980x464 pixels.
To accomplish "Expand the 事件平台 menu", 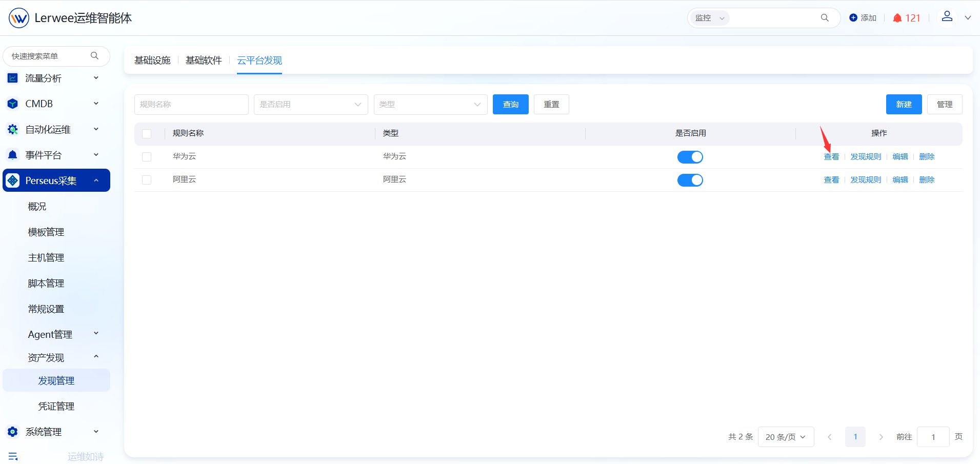I will point(96,155).
